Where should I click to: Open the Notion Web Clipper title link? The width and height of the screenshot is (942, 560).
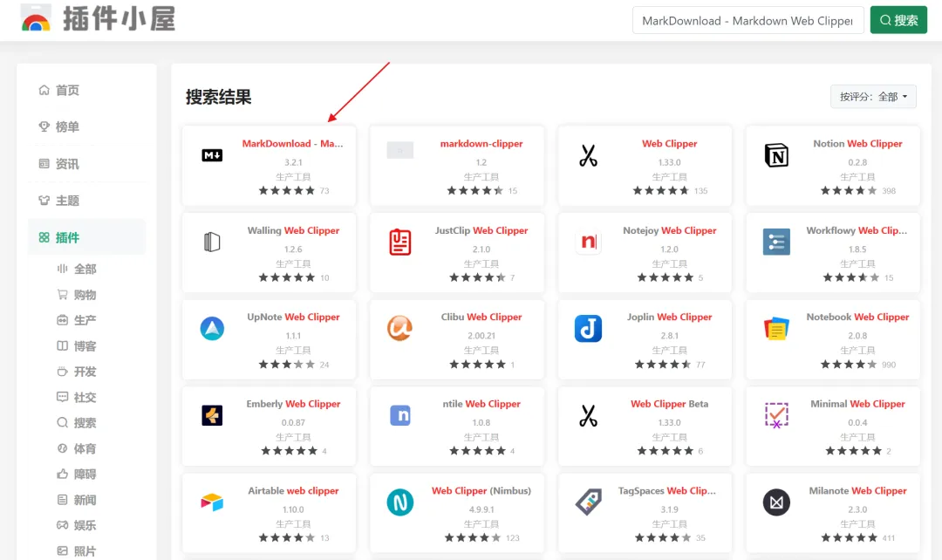pos(857,144)
